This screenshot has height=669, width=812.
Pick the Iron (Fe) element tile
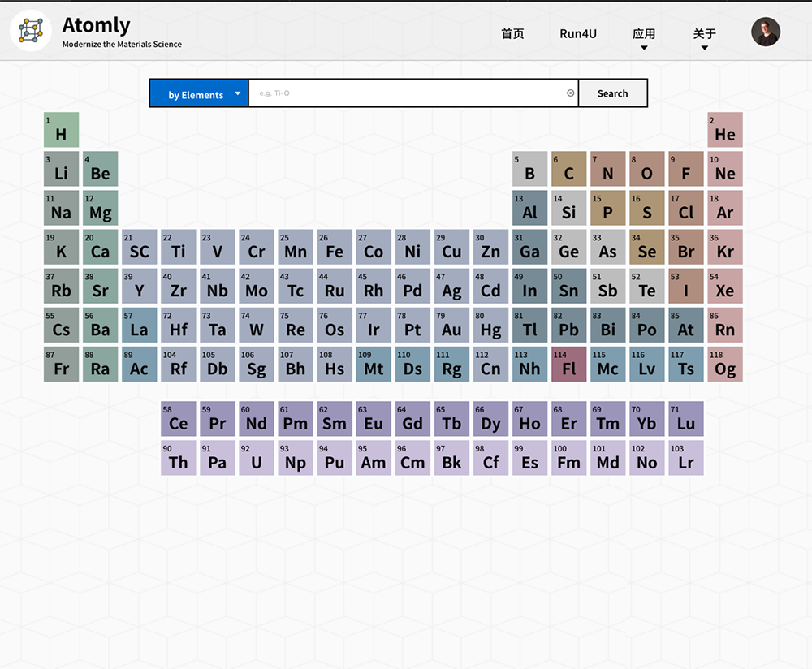[335, 247]
